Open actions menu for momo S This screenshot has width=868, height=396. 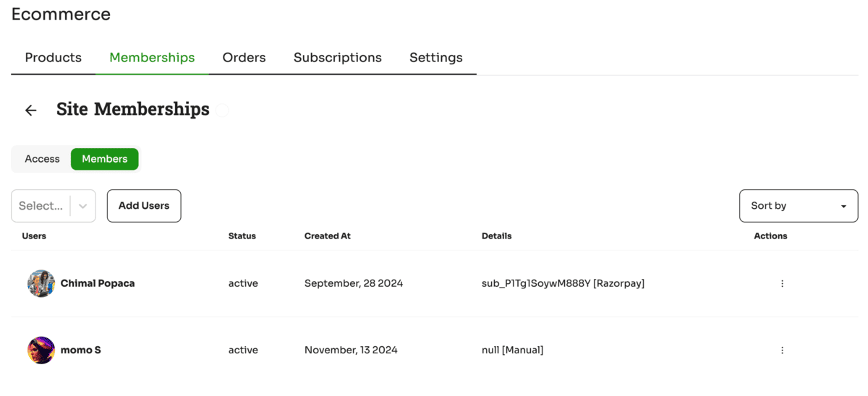coord(782,350)
